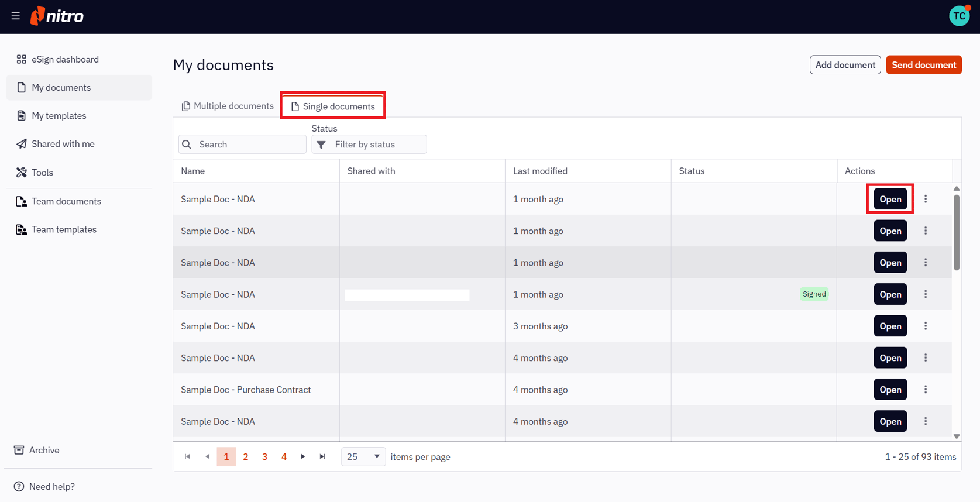Open more actions for 3 months ago row
This screenshot has width=980, height=502.
coord(926,326)
